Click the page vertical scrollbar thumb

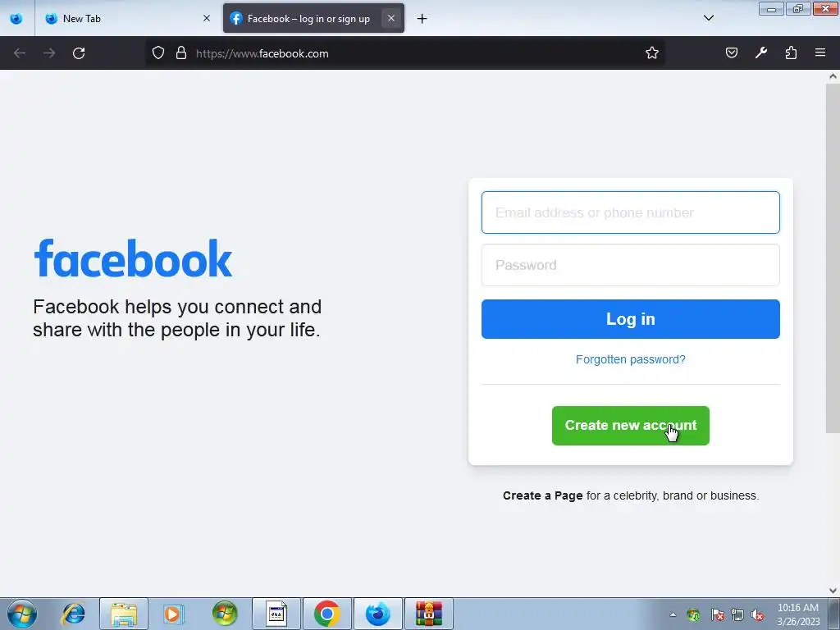pyautogui.click(x=833, y=258)
